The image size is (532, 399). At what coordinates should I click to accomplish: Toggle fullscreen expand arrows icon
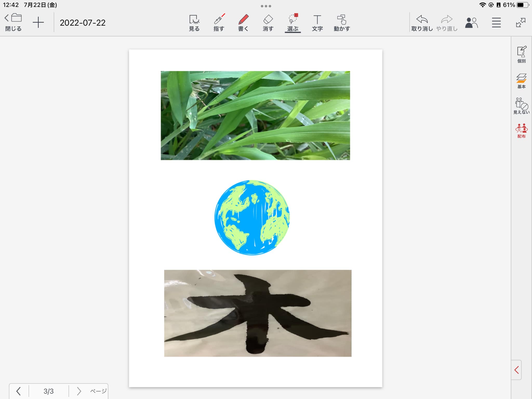click(x=521, y=23)
